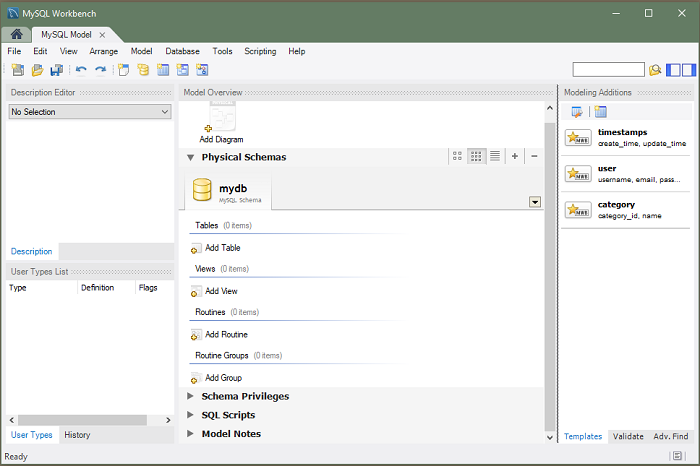Viewport: 700px width, 466px height.
Task: Click the Undo arrow in the toolbar
Action: [81, 70]
